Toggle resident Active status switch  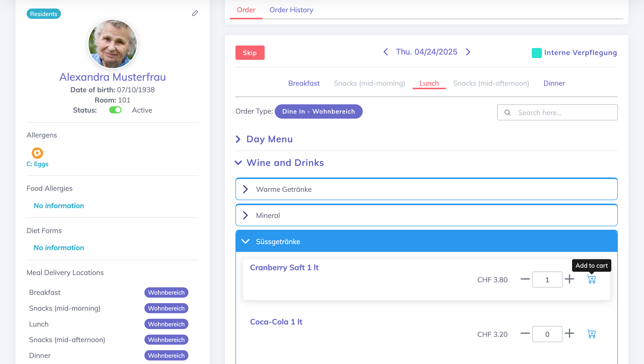(x=115, y=110)
